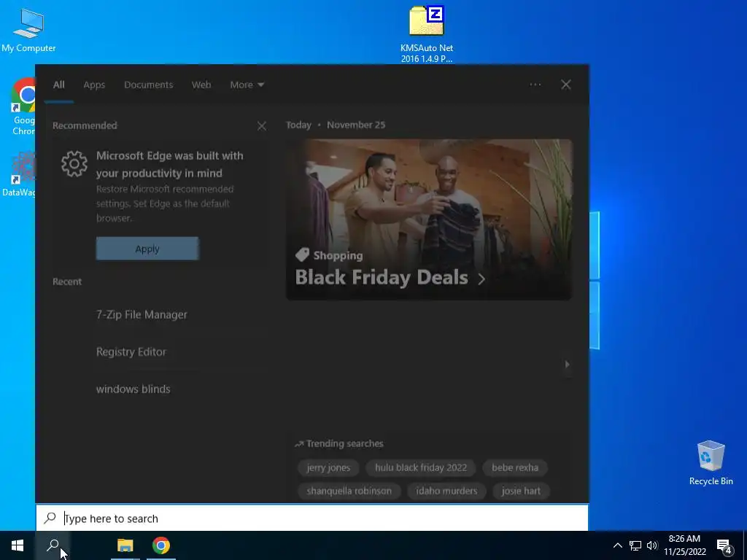Viewport: 747px width, 560px height.
Task: Expand the More search filter dropdown
Action: [247, 85]
